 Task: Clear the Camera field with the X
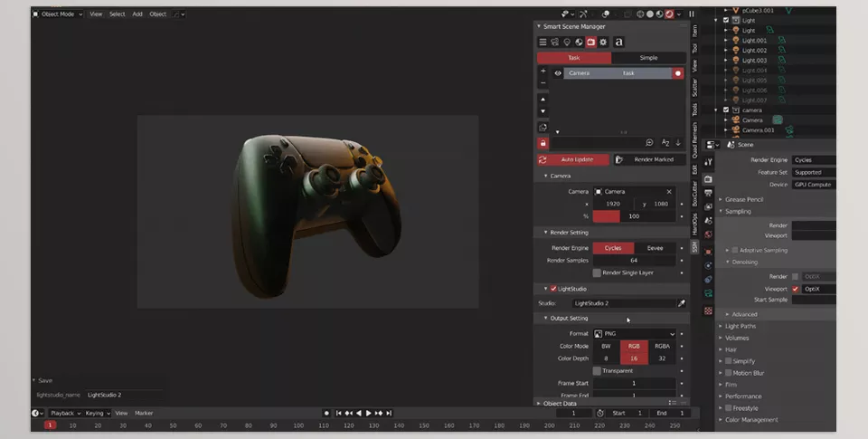[669, 191]
